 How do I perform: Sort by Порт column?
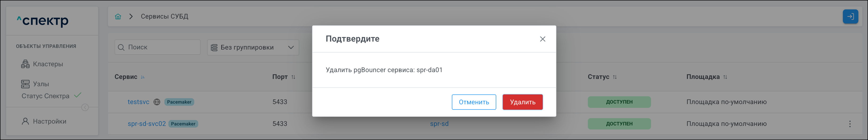(293, 77)
